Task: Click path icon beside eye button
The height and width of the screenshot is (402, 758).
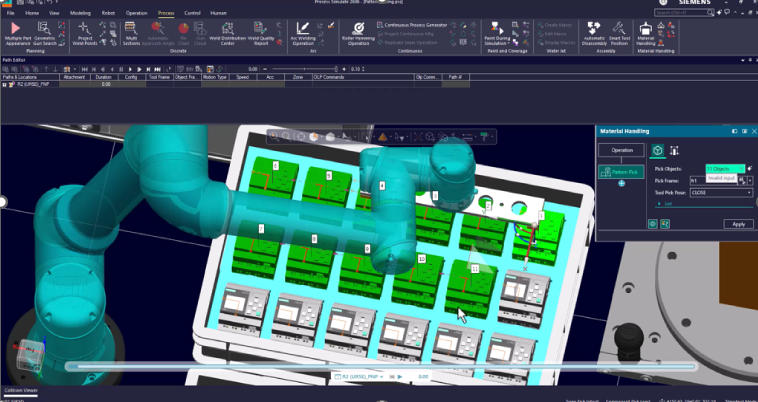Action: point(665,224)
